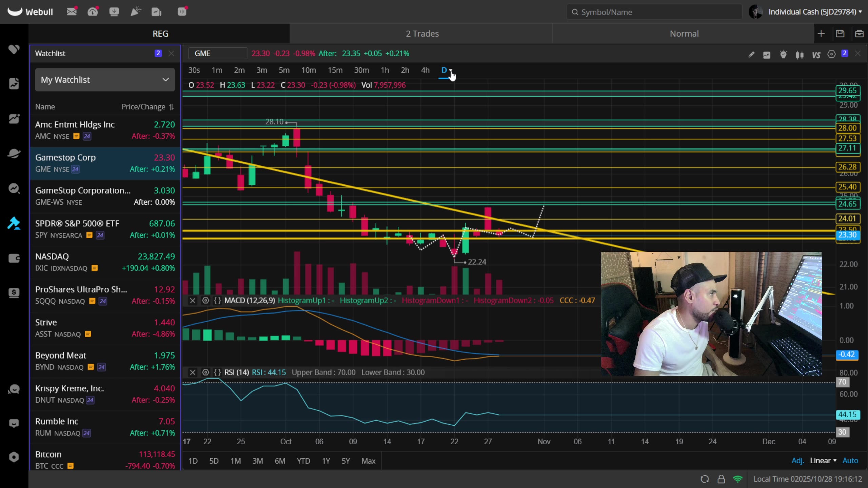
Task: Open the messages envelope icon
Action: coord(72,12)
